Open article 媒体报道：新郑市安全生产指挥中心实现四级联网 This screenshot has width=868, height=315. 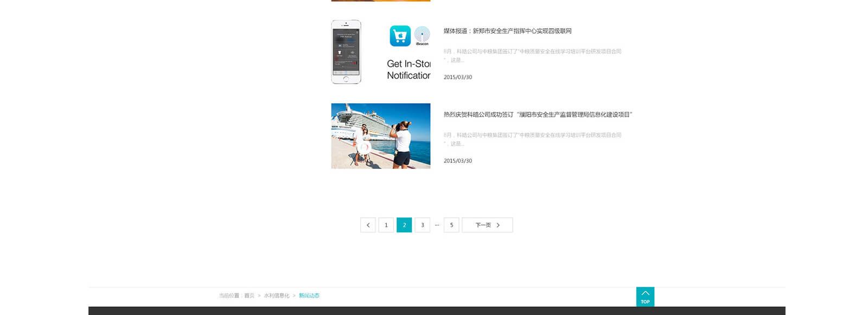[507, 31]
